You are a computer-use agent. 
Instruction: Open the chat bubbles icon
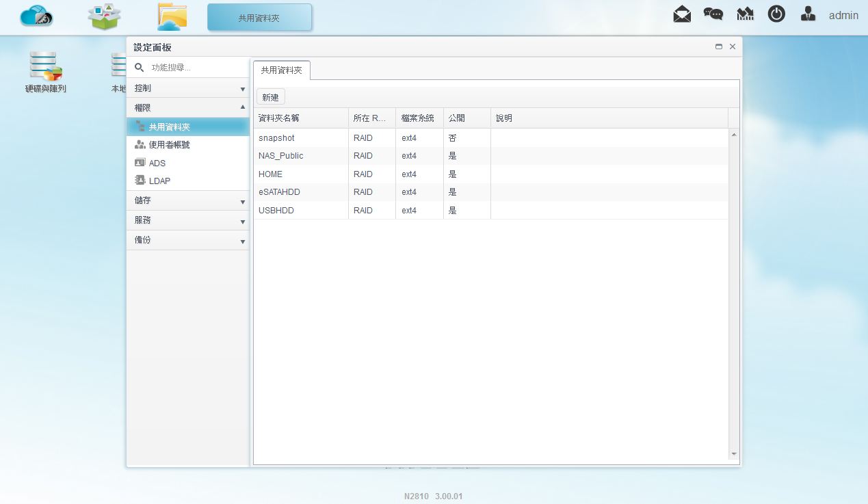[x=713, y=14]
